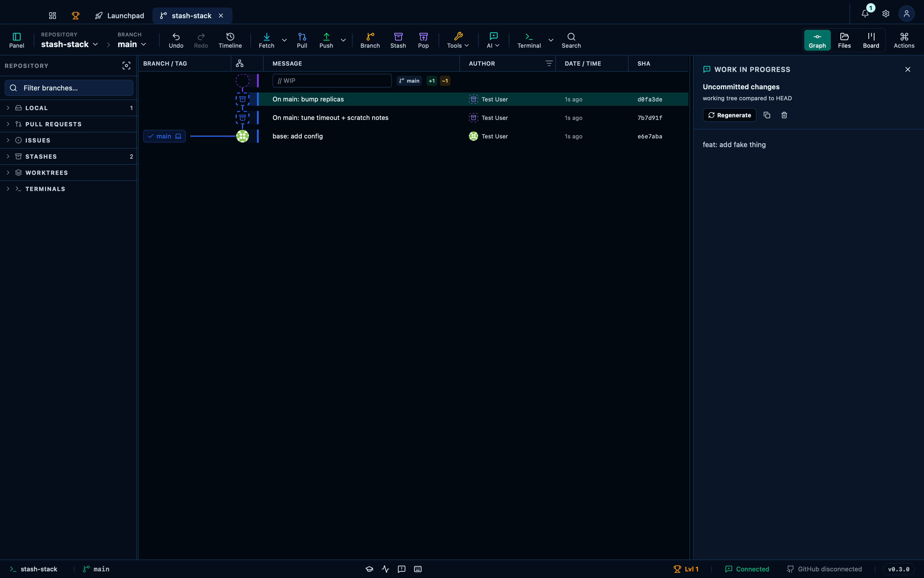Image resolution: width=924 pixels, height=578 pixels.
Task: Expand the PULL REQUESTS section
Action: pos(69,124)
